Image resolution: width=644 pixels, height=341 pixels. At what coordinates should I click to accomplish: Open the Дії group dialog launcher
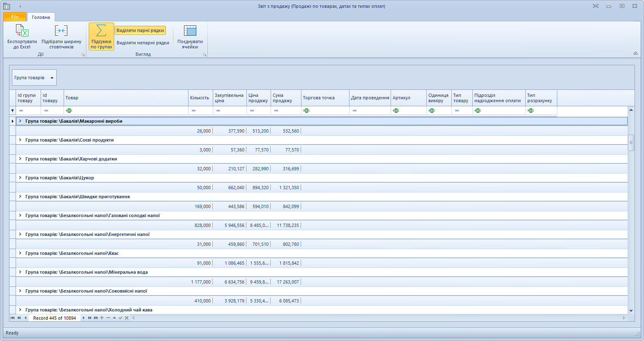point(83,55)
